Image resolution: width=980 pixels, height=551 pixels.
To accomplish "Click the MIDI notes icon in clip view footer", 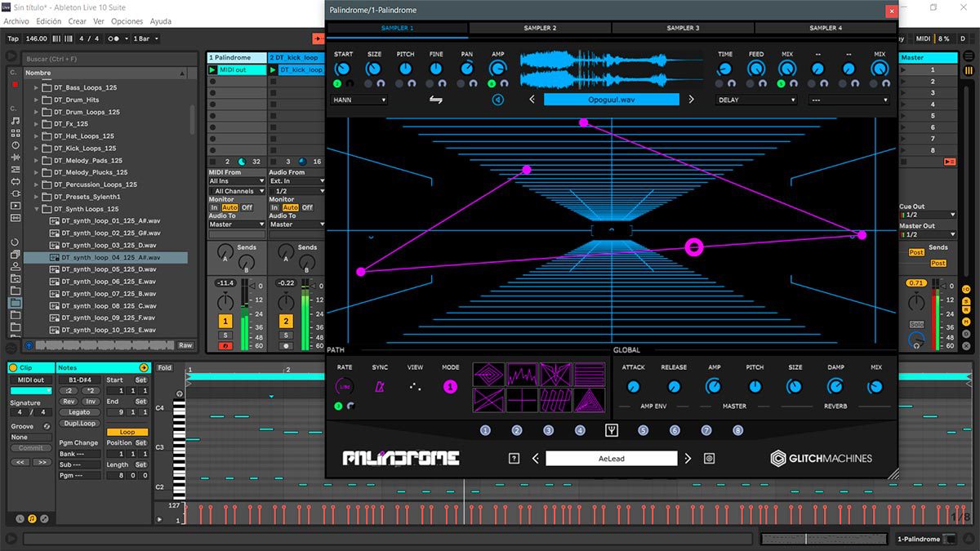I will 32,518.
